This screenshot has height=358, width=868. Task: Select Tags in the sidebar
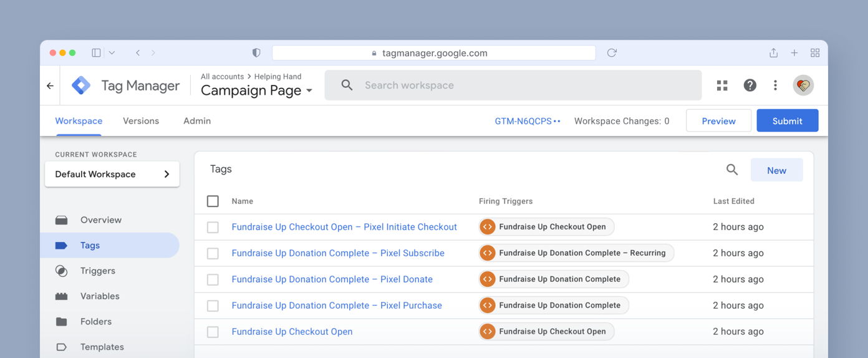coord(110,245)
